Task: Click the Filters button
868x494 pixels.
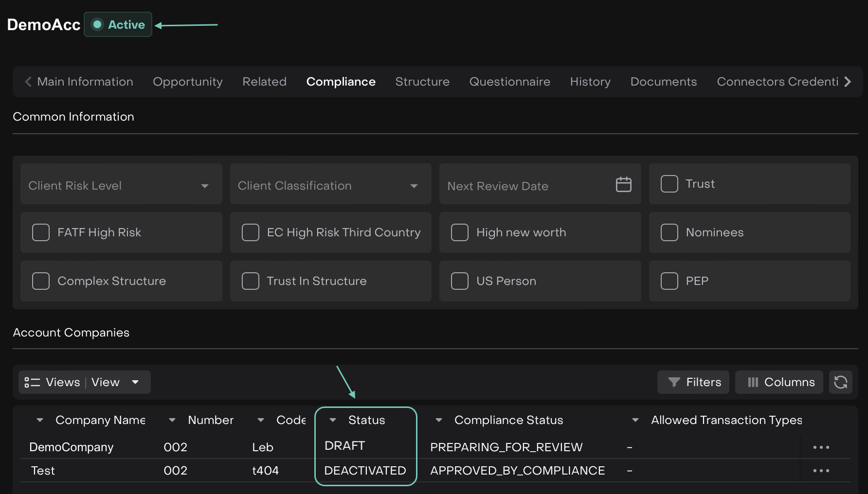Action: click(x=693, y=382)
